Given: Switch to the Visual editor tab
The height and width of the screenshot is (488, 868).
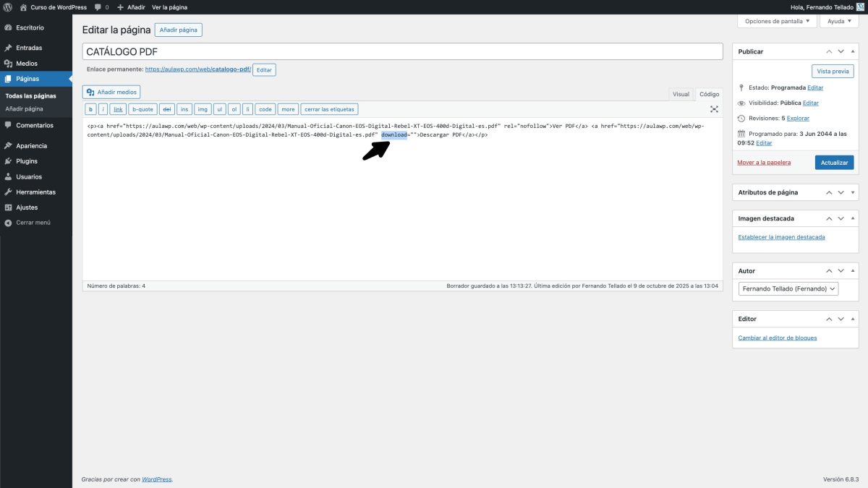Looking at the screenshot, I should coord(681,94).
